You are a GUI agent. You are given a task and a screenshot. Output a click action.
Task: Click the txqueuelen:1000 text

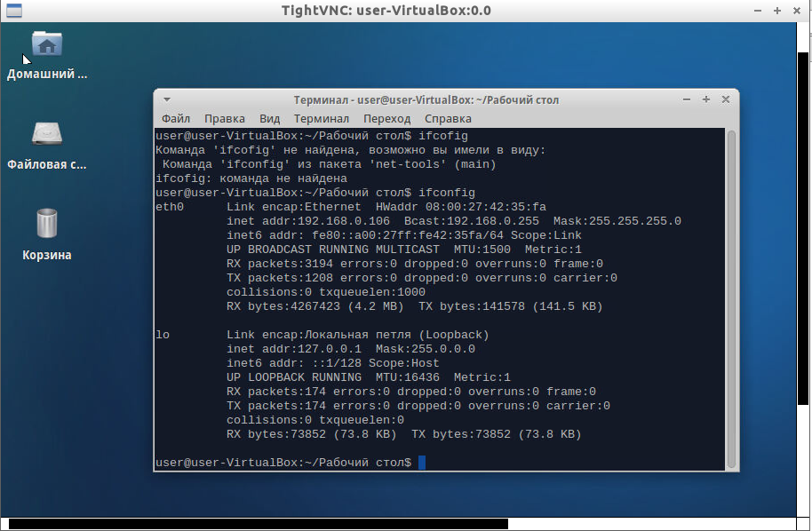(x=372, y=292)
